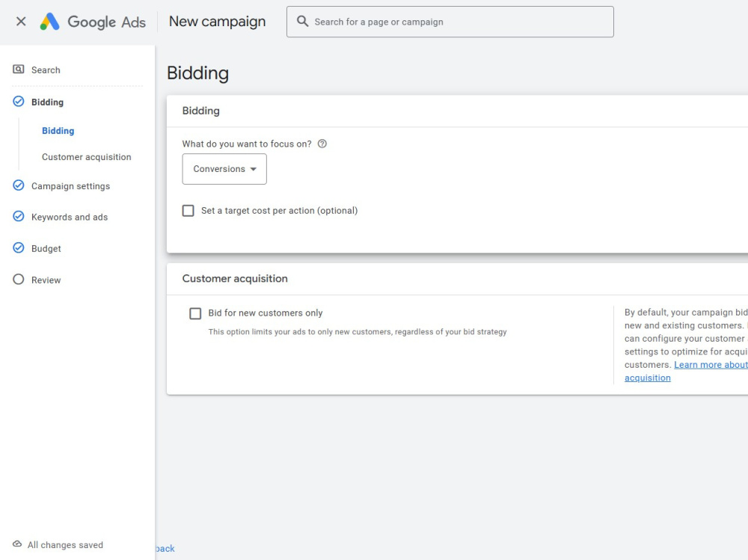Select Customer acquisition in sidebar
The height and width of the screenshot is (560, 748).
point(86,157)
